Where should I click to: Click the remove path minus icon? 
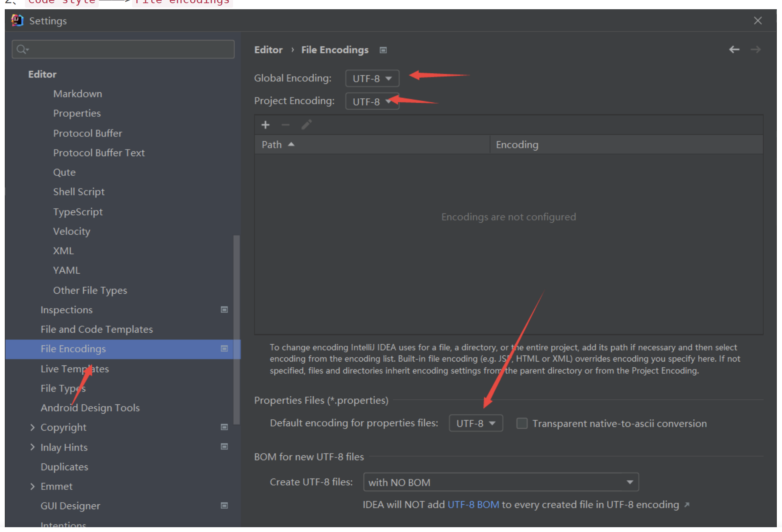pyautogui.click(x=286, y=125)
